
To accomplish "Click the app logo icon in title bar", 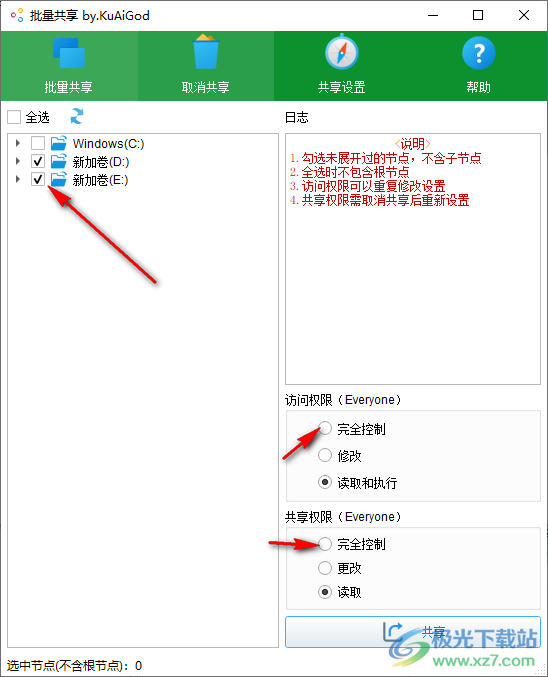I will pos(17,16).
